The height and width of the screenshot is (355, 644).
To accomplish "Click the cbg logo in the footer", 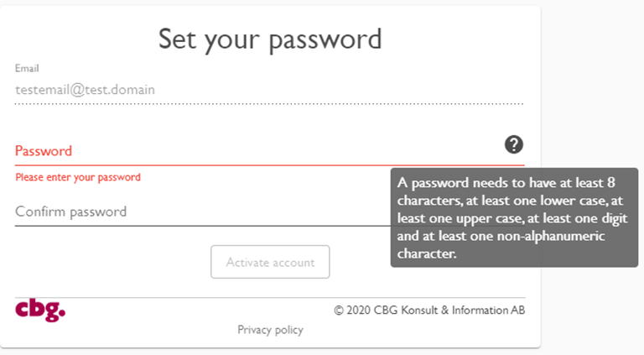I will pos(40,311).
